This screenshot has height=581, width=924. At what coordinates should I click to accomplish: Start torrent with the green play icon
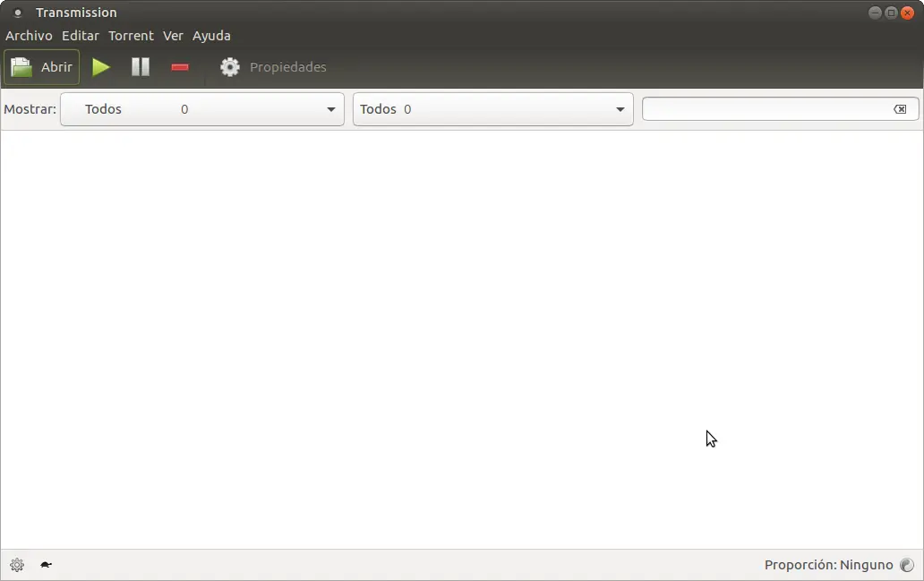pos(101,67)
